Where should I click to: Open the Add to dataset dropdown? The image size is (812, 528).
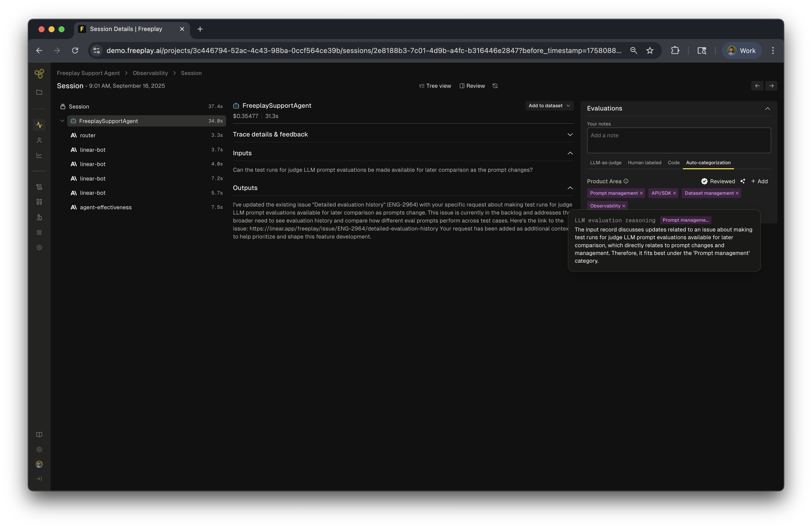coord(549,106)
